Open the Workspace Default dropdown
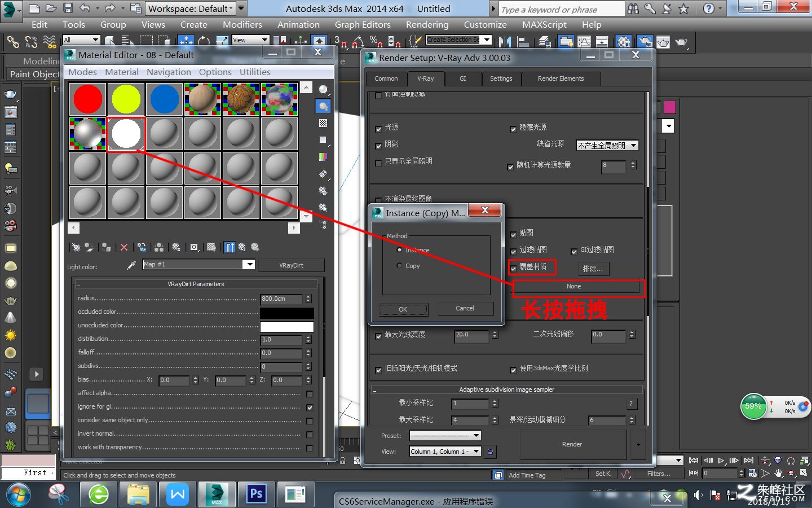This screenshot has height=508, width=812. pyautogui.click(x=190, y=8)
